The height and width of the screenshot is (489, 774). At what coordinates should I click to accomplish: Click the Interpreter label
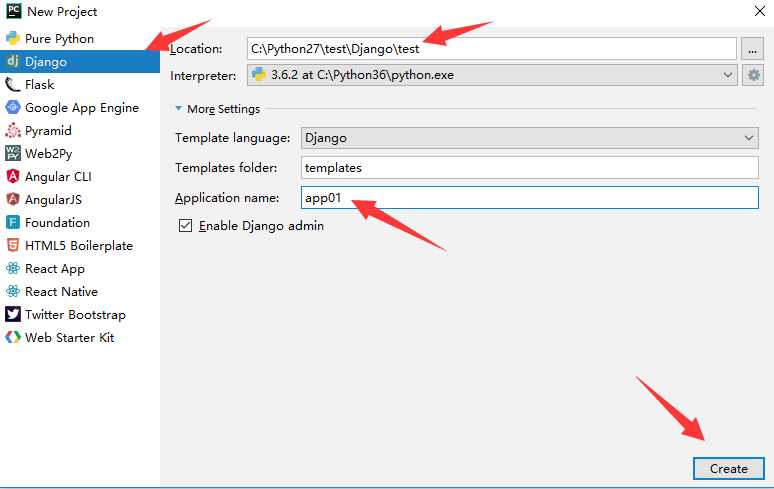tap(203, 75)
